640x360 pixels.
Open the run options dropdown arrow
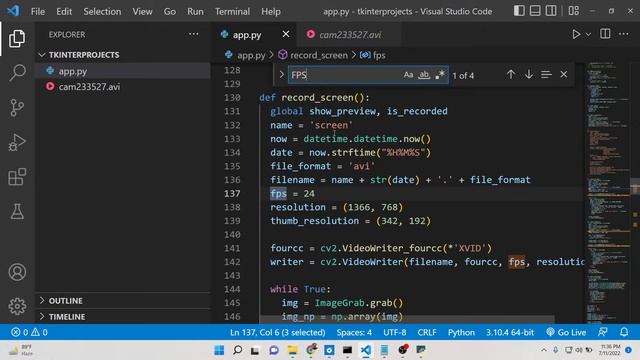pyautogui.click(x=588, y=35)
